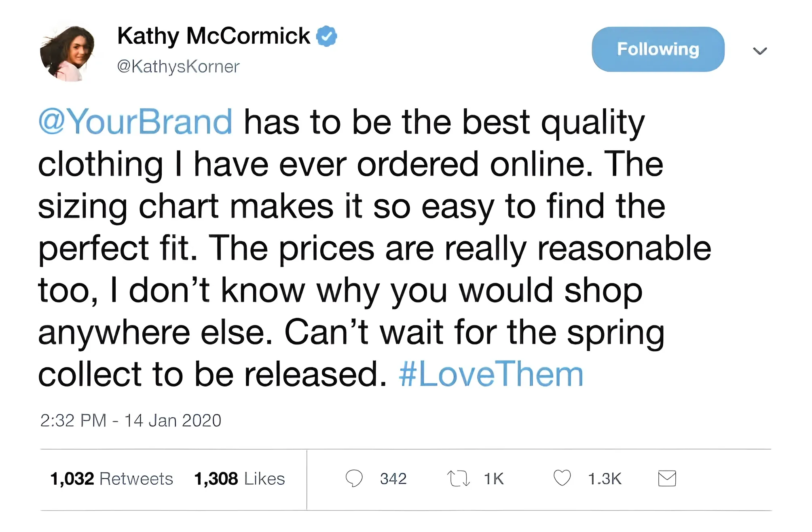The height and width of the screenshot is (532, 812).
Task: Click the reply speech bubble icon
Action: click(x=354, y=478)
